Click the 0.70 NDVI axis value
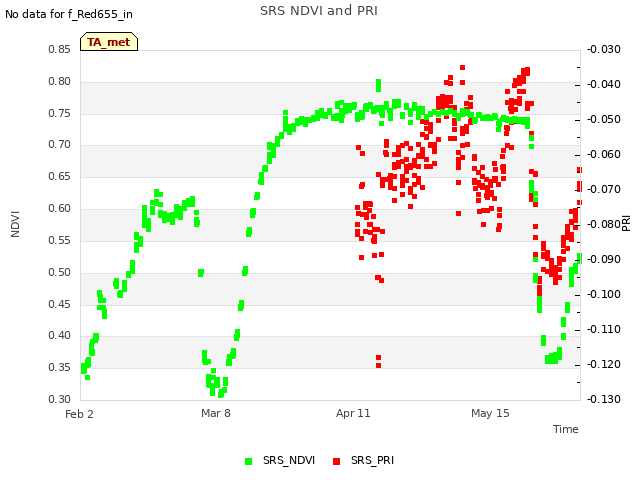 point(60,144)
